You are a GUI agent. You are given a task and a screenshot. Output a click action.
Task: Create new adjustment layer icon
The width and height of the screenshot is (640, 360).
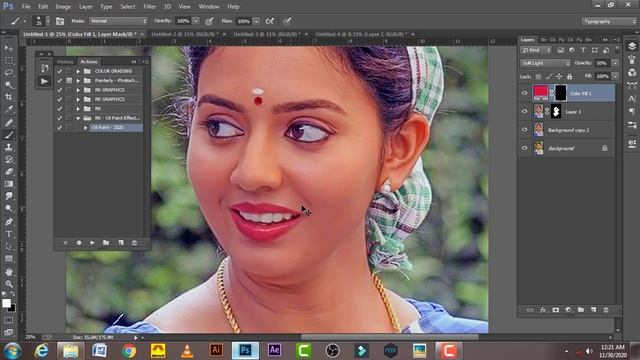568,310
